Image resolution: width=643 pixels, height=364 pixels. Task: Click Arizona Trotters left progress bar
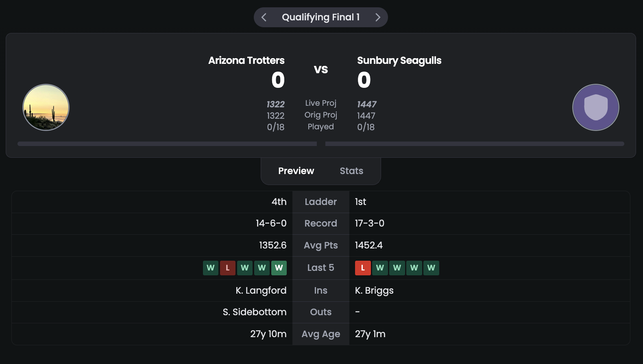[x=167, y=144]
